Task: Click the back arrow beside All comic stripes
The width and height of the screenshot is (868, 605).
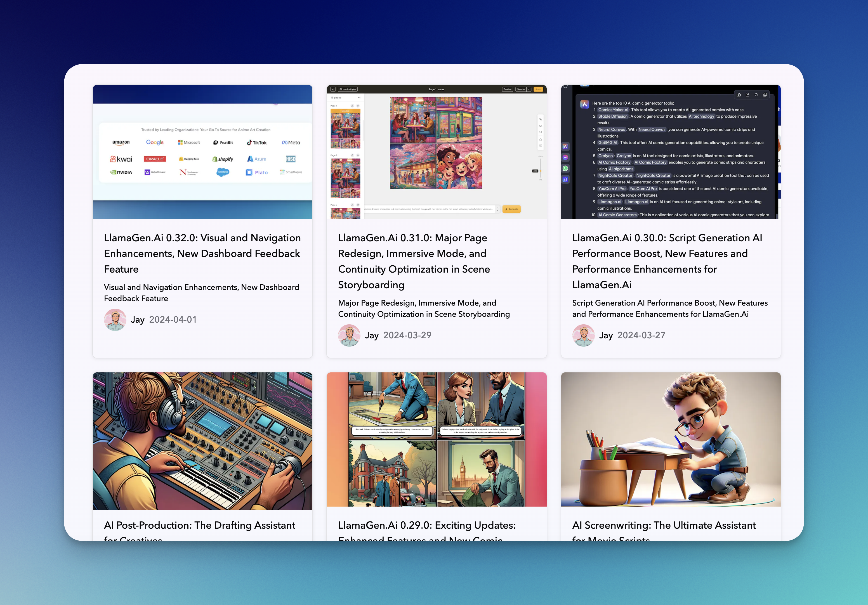Action: pyautogui.click(x=333, y=89)
